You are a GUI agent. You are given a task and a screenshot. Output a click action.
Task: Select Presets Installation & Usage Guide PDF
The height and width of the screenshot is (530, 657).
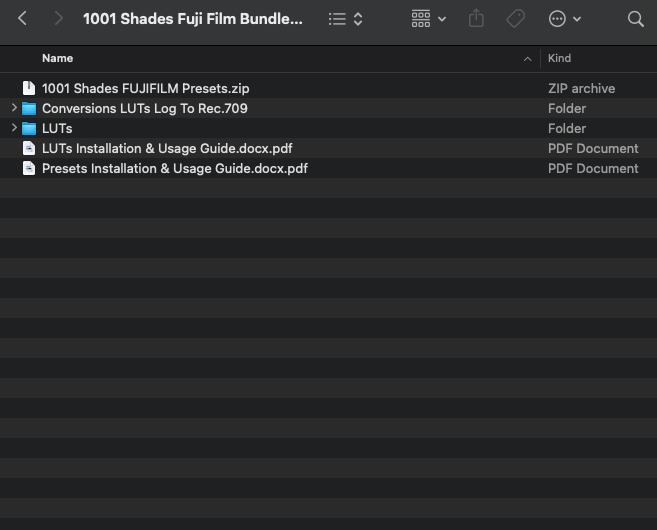(x=174, y=168)
